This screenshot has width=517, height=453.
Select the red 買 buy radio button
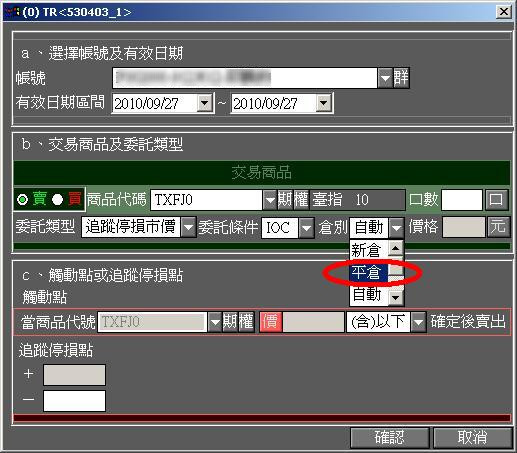tap(57, 200)
